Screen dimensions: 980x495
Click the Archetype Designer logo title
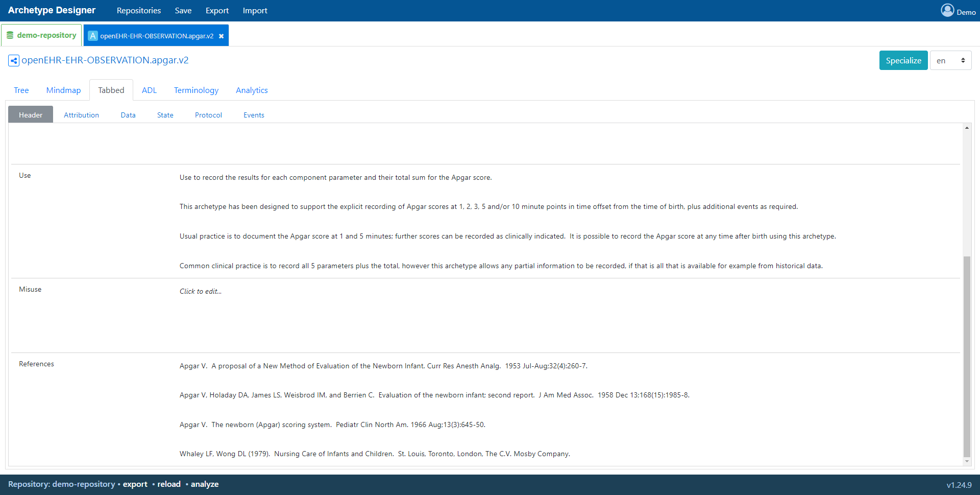point(52,11)
